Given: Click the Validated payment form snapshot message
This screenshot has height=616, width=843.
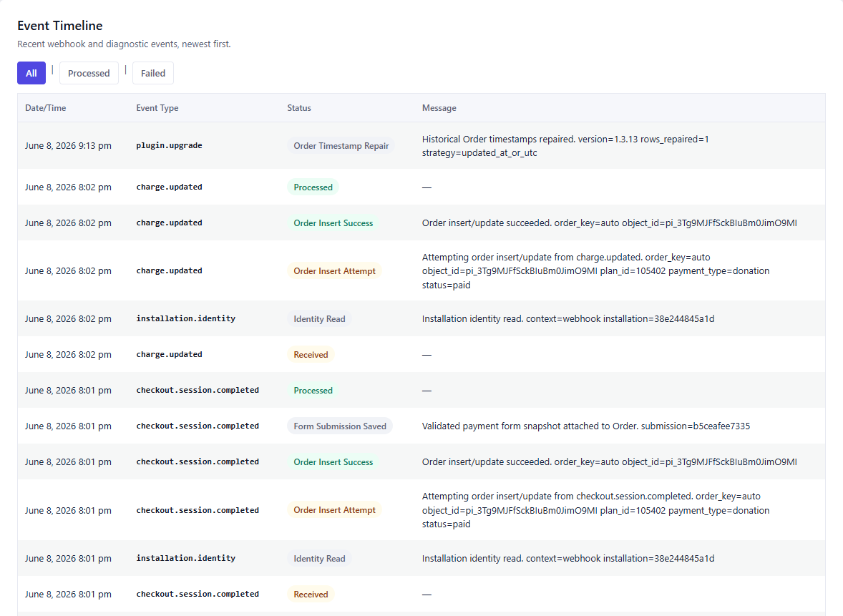Looking at the screenshot, I should 586,426.
